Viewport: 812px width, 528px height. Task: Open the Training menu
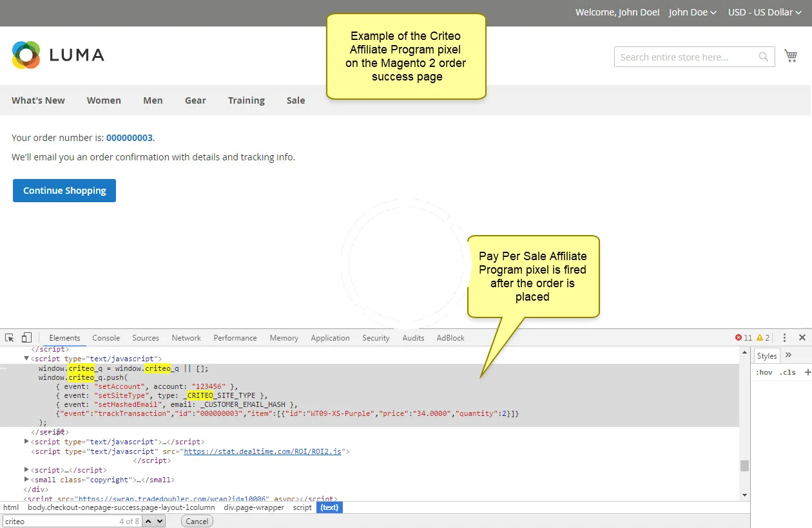point(246,100)
